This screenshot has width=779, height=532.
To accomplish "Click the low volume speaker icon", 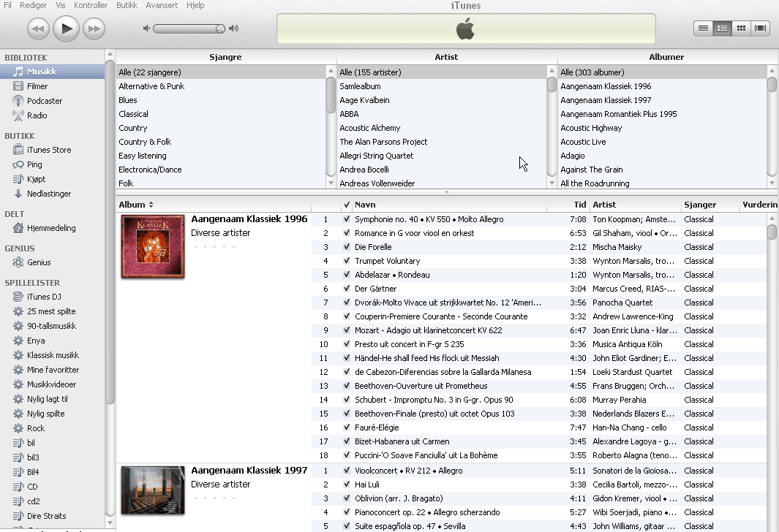I will click(x=146, y=28).
